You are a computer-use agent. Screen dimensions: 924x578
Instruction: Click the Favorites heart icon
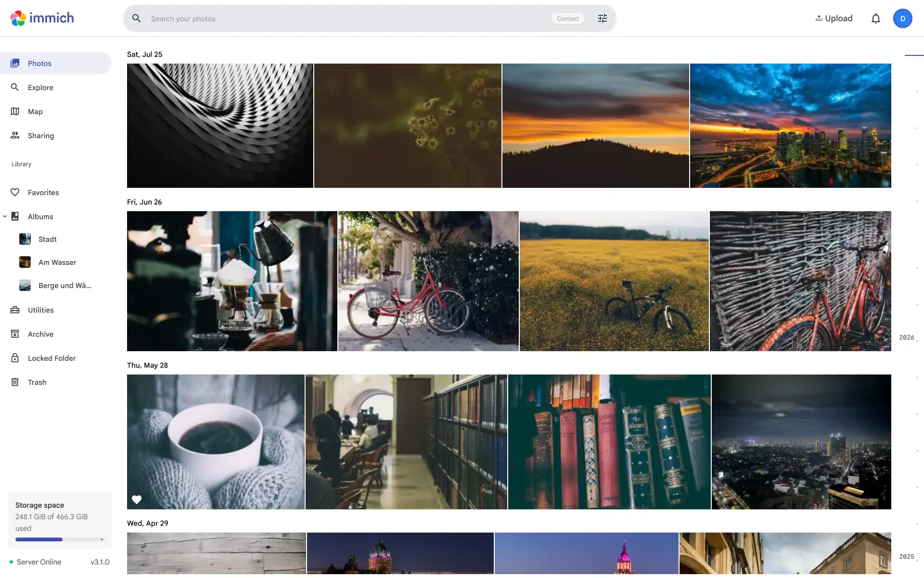[15, 192]
